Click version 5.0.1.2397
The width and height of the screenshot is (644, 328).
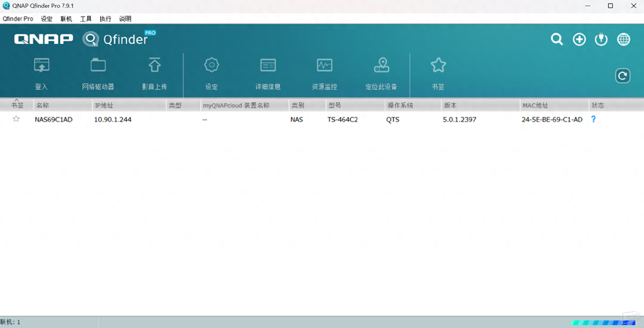pyautogui.click(x=460, y=119)
